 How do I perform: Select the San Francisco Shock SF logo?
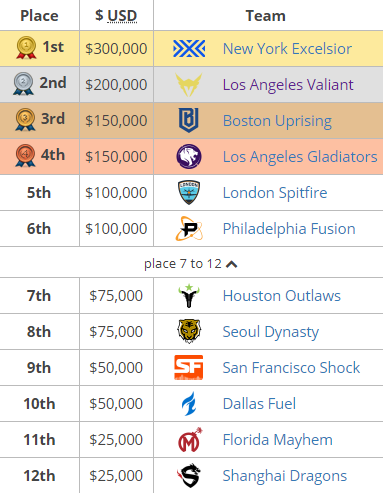click(189, 368)
